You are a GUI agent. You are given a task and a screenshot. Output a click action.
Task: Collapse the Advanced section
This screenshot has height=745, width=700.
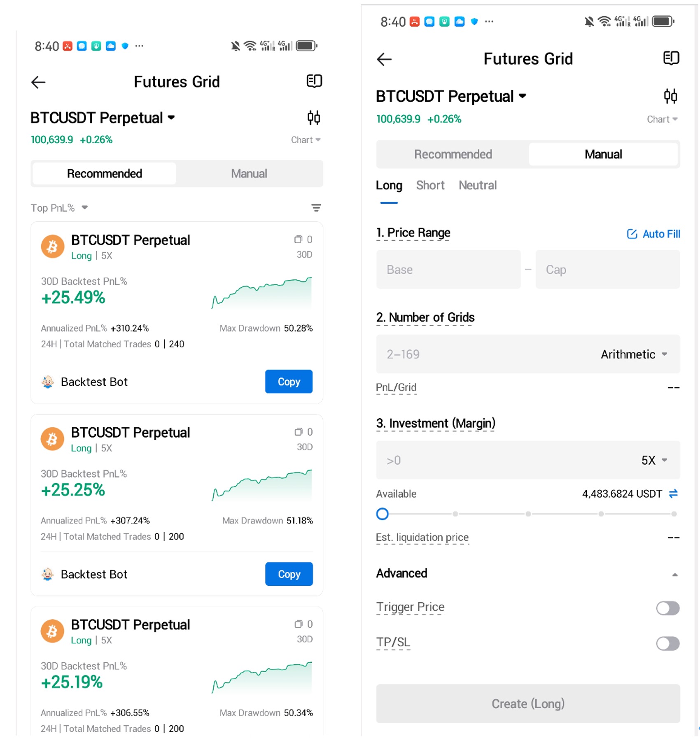(x=674, y=574)
